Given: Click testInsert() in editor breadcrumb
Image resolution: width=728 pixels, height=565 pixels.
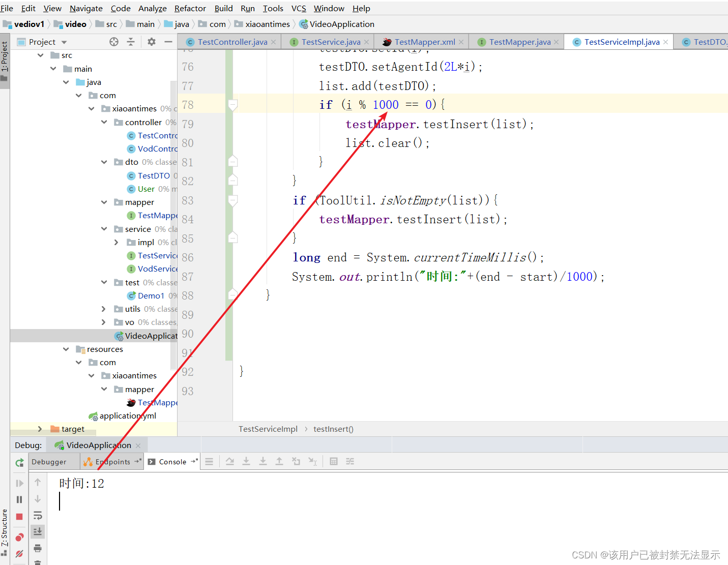Looking at the screenshot, I should 333,429.
